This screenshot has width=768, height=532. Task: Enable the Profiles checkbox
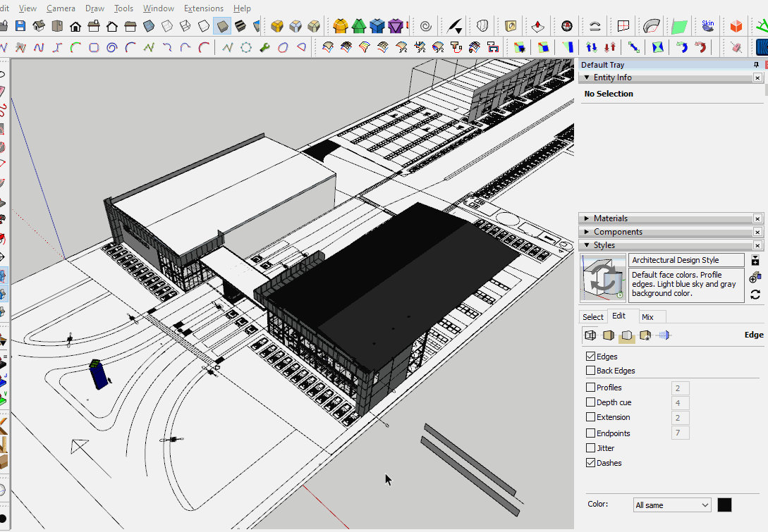click(590, 388)
